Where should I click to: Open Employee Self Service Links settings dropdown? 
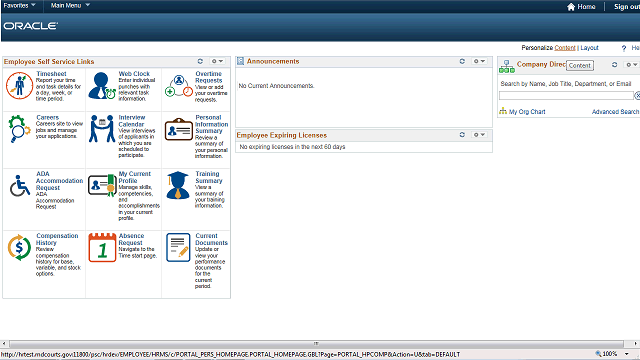pos(217,61)
